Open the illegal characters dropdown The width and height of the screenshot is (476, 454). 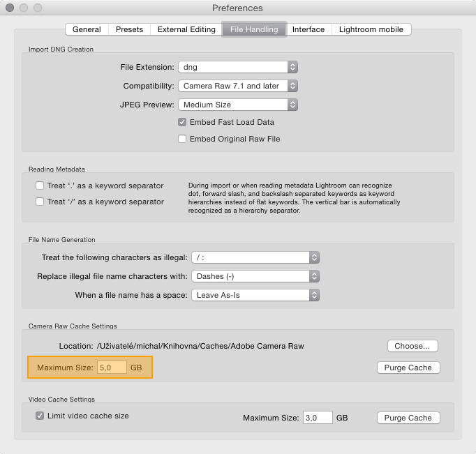(x=255, y=257)
